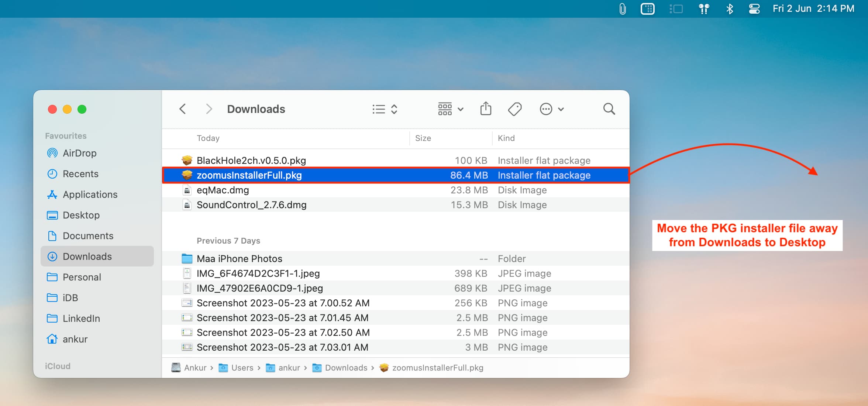Open Bluetooth menu bar icon
Screen dimensions: 868x406
click(x=730, y=8)
